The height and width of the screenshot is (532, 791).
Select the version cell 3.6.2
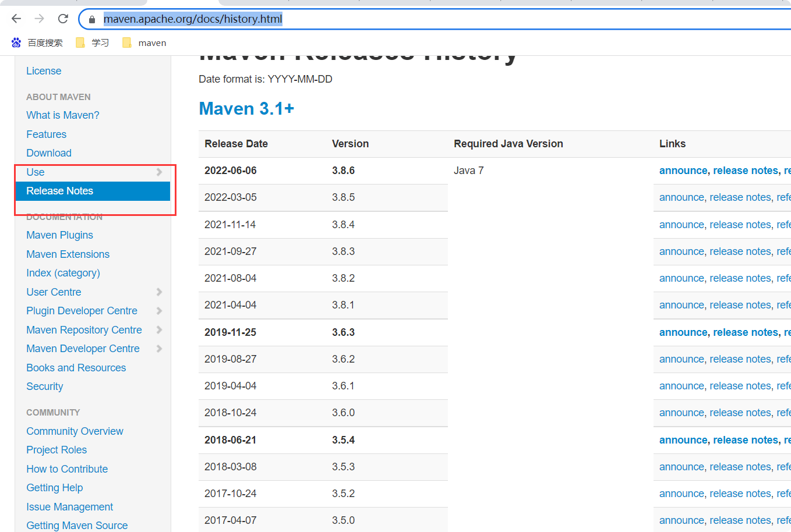point(343,359)
